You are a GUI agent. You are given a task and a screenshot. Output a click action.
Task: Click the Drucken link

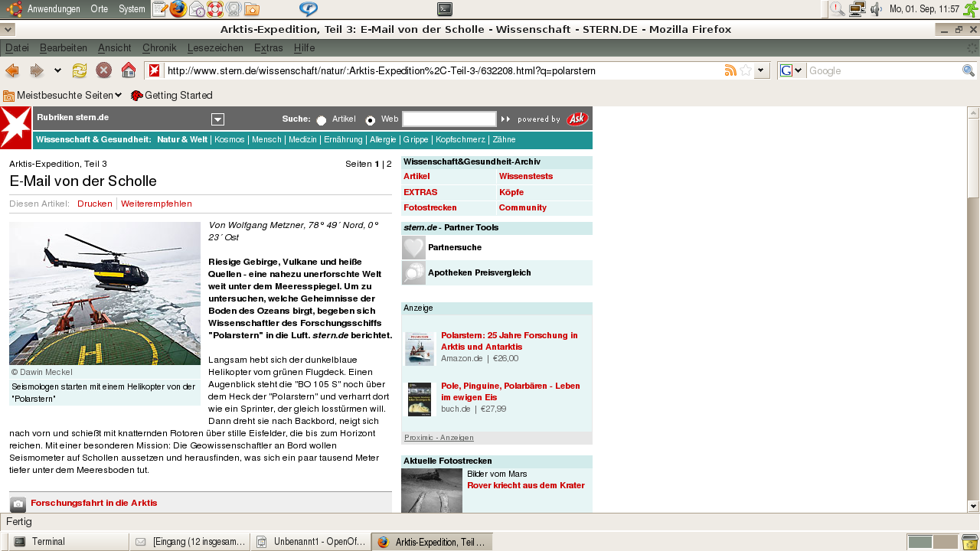click(x=95, y=204)
